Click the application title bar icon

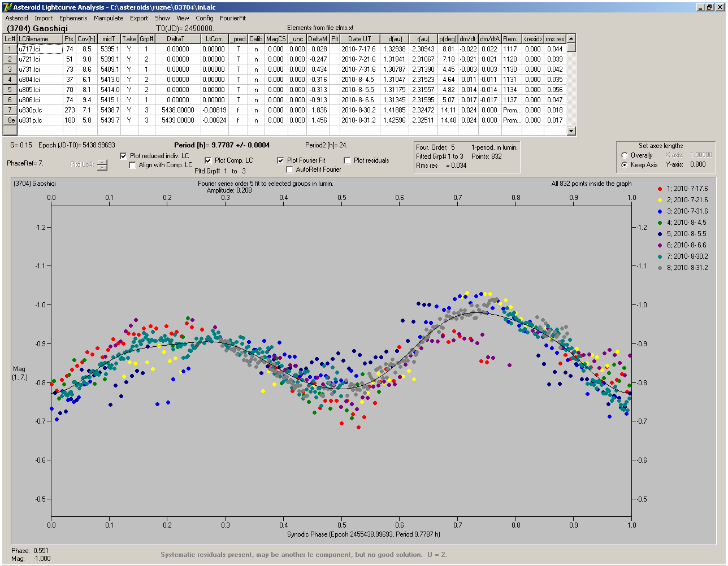pos(7,7)
